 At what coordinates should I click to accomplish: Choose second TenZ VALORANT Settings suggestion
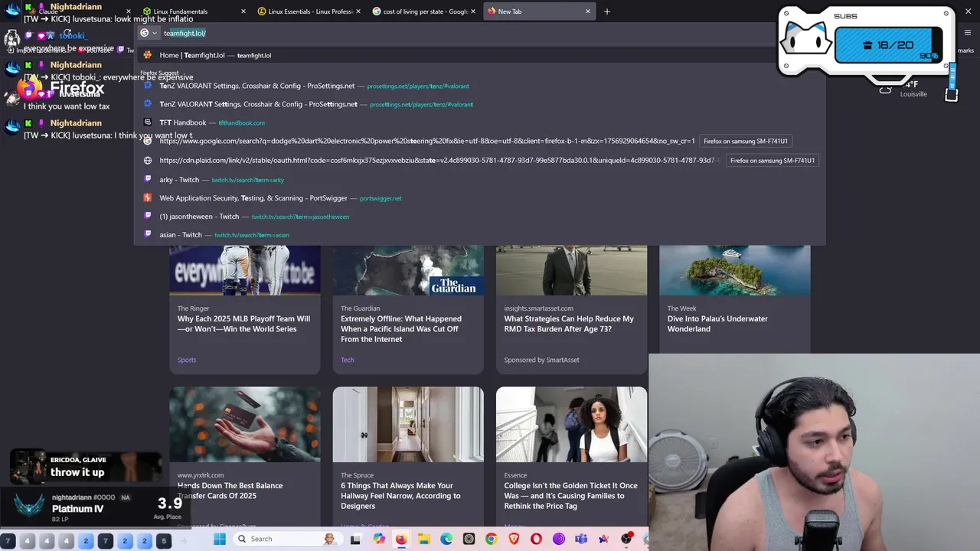pyautogui.click(x=479, y=104)
